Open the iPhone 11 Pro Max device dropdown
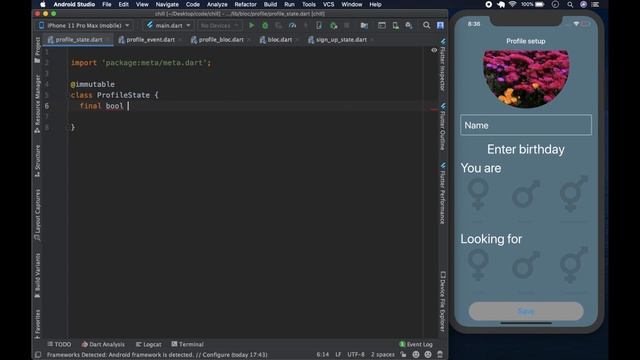This screenshot has height=360, width=640. pos(84,25)
